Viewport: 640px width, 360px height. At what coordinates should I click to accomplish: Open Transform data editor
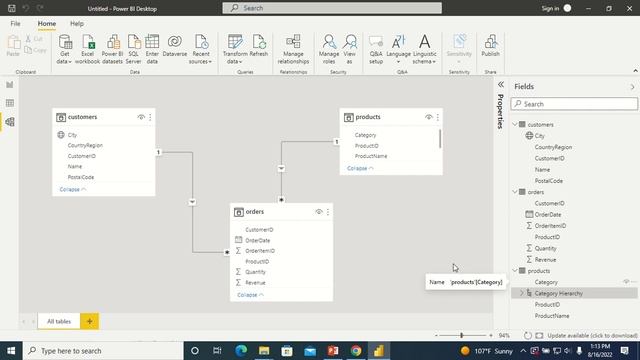pos(235,49)
